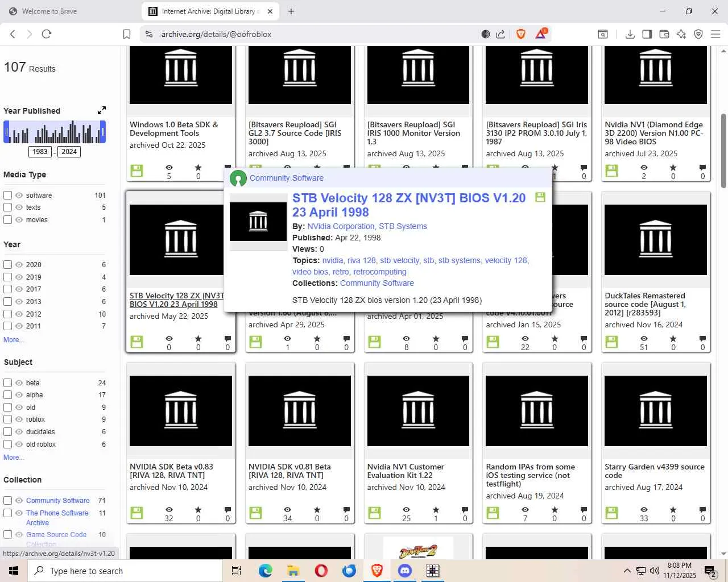This screenshot has height=582, width=728.
Task: Click the 1983 start year field
Action: tap(40, 152)
